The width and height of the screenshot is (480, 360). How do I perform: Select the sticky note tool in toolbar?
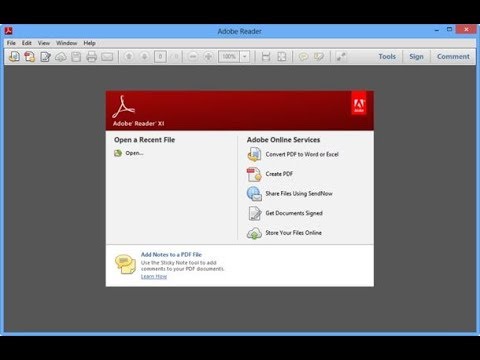[303, 57]
